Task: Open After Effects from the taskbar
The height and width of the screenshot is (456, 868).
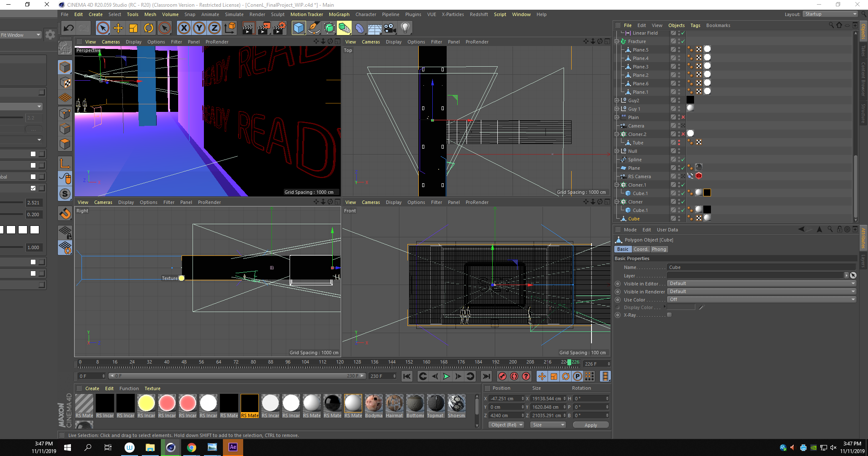Action: pyautogui.click(x=233, y=447)
